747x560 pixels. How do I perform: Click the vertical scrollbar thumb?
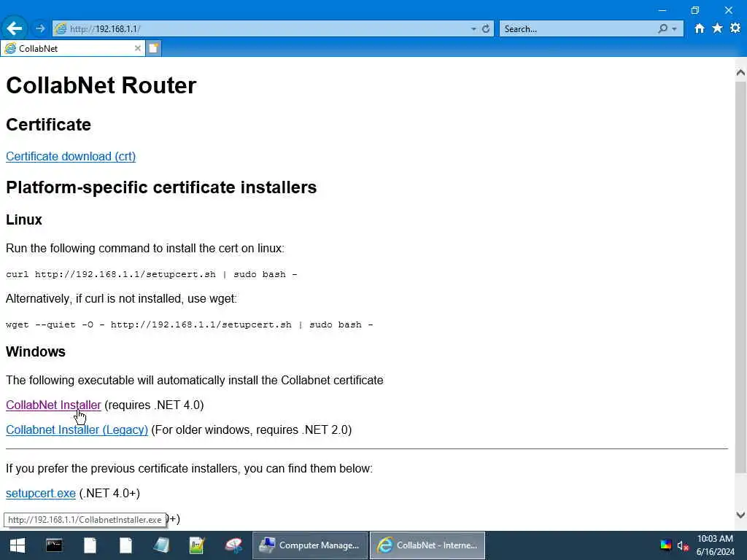tap(740, 276)
